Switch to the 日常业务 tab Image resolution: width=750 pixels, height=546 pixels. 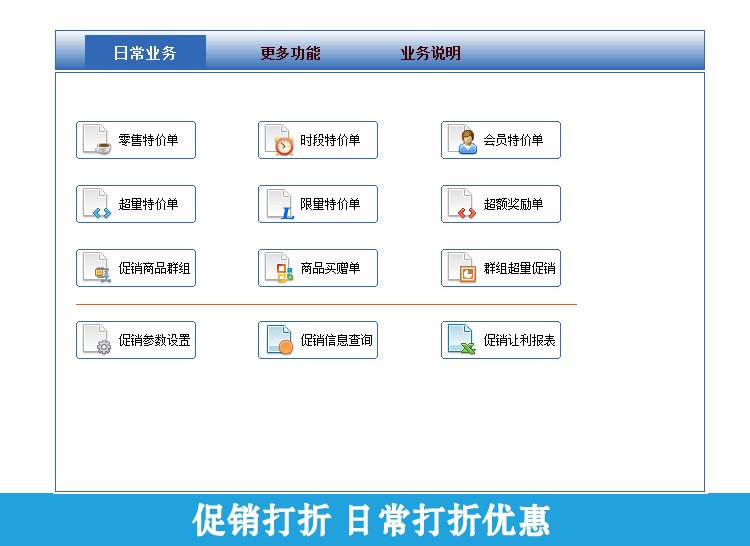click(x=145, y=52)
